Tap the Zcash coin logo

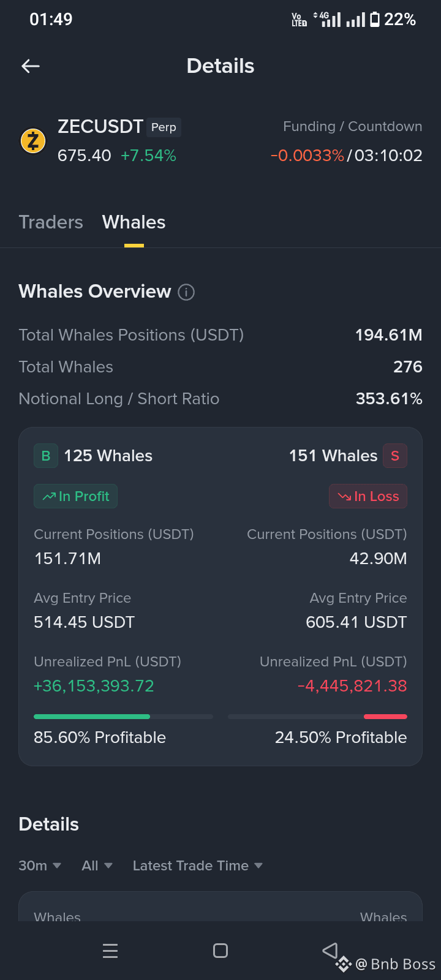[x=33, y=141]
